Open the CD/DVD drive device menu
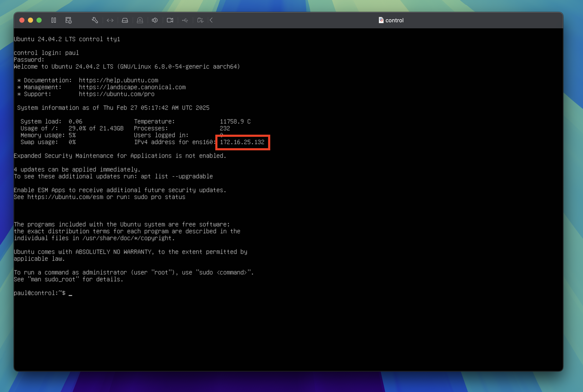 pos(140,20)
